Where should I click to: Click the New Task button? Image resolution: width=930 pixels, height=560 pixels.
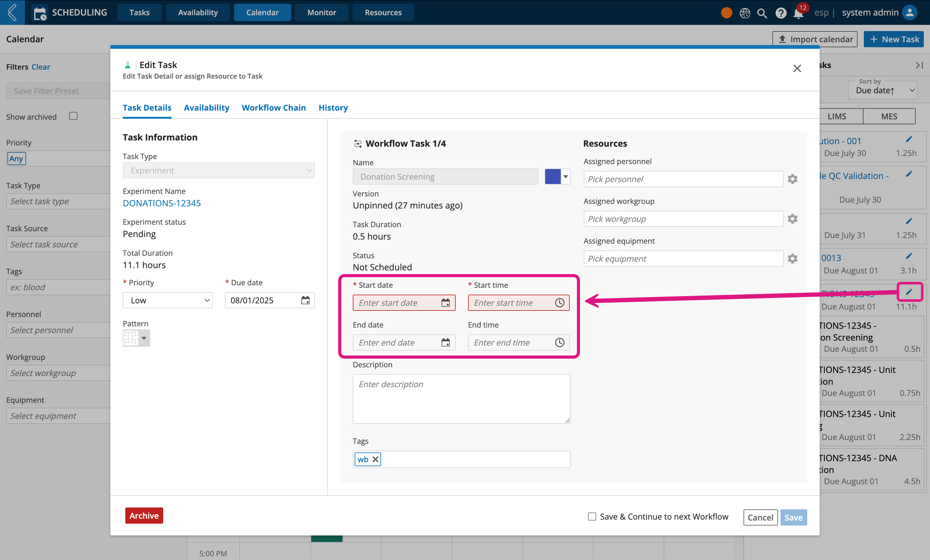[x=893, y=39]
